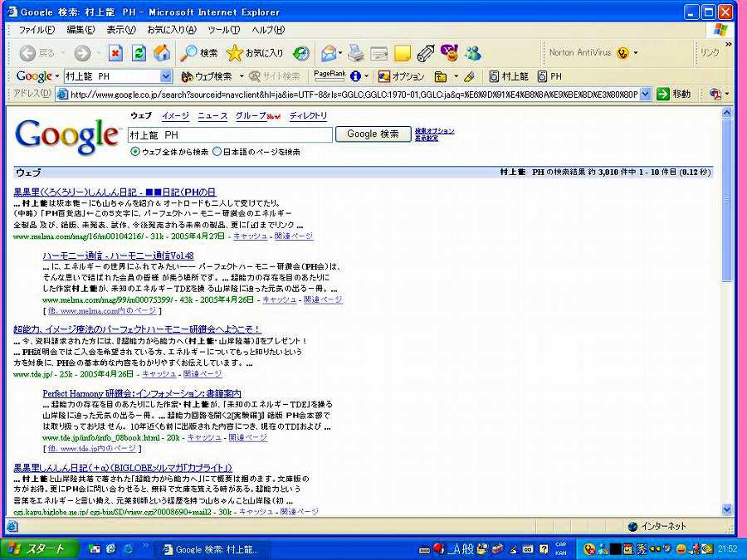Open the 編集(E) menu
The width and height of the screenshot is (747, 560).
point(81,30)
